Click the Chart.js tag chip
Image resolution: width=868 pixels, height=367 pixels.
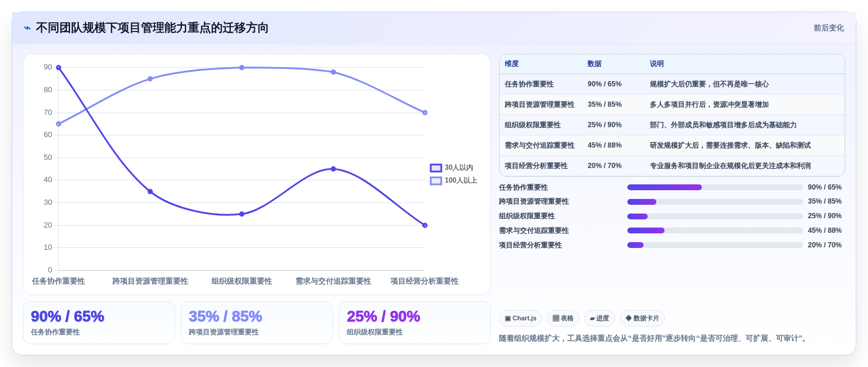[x=521, y=319]
